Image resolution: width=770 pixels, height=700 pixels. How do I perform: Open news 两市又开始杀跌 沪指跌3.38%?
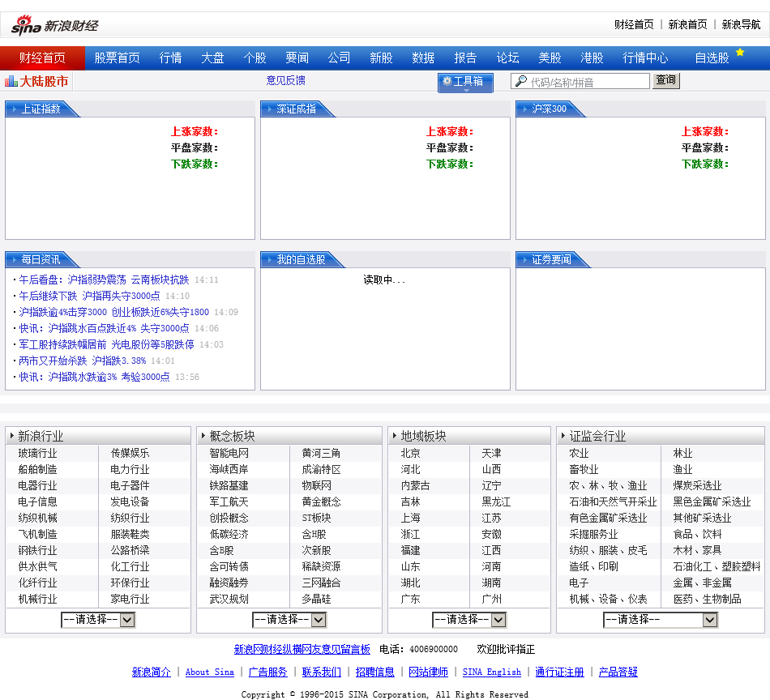tap(82, 361)
